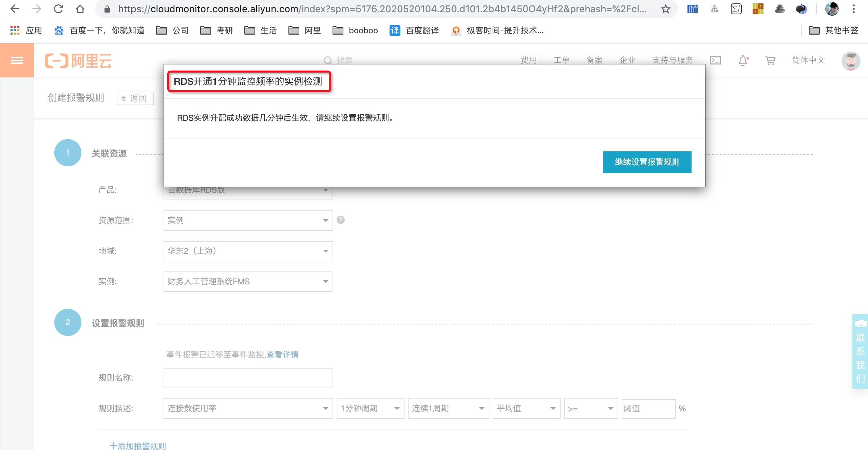Image resolution: width=868 pixels, height=450 pixels.
Task: Expand the 平均值 dropdown
Action: tap(526, 409)
